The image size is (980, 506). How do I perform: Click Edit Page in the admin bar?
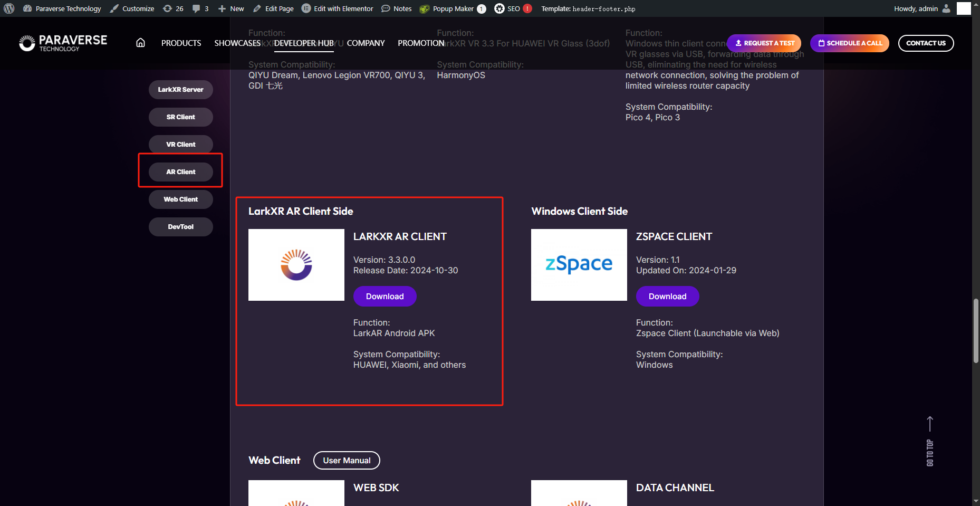(273, 8)
